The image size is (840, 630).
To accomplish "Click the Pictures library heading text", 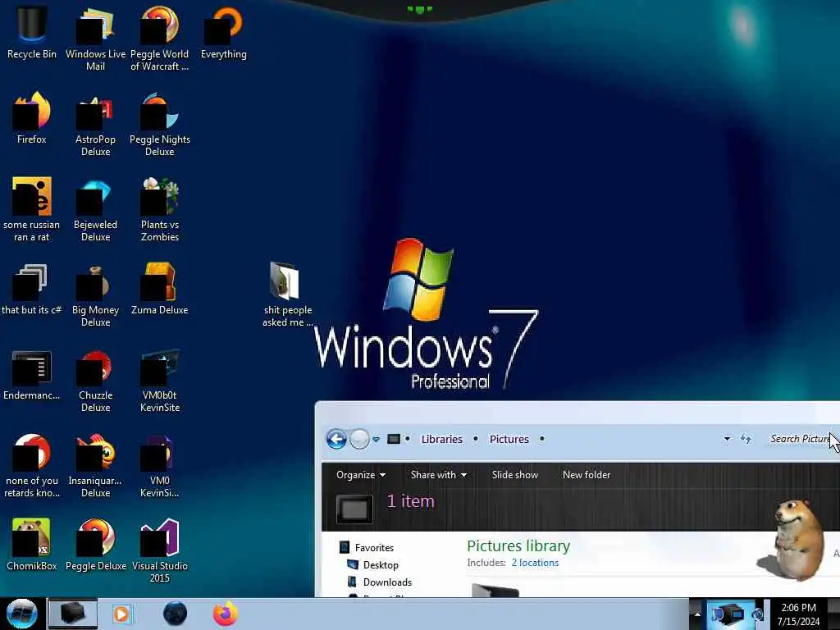I will click(x=518, y=546).
